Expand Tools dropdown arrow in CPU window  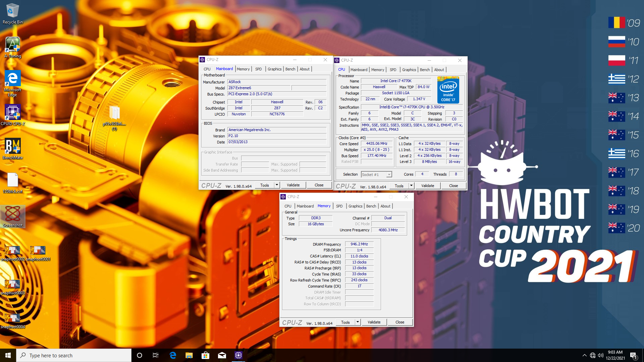tap(411, 186)
